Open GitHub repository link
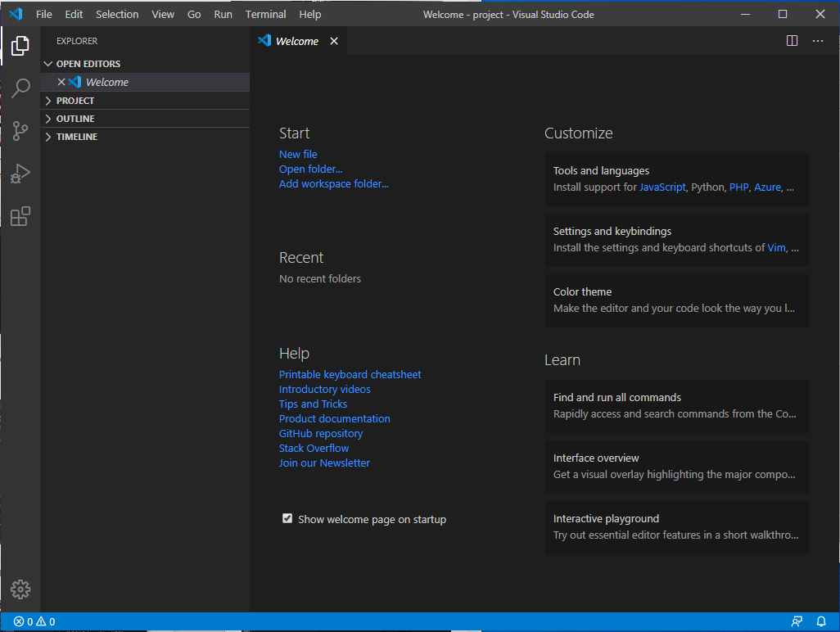Viewport: 840px width, 632px height. coord(321,433)
